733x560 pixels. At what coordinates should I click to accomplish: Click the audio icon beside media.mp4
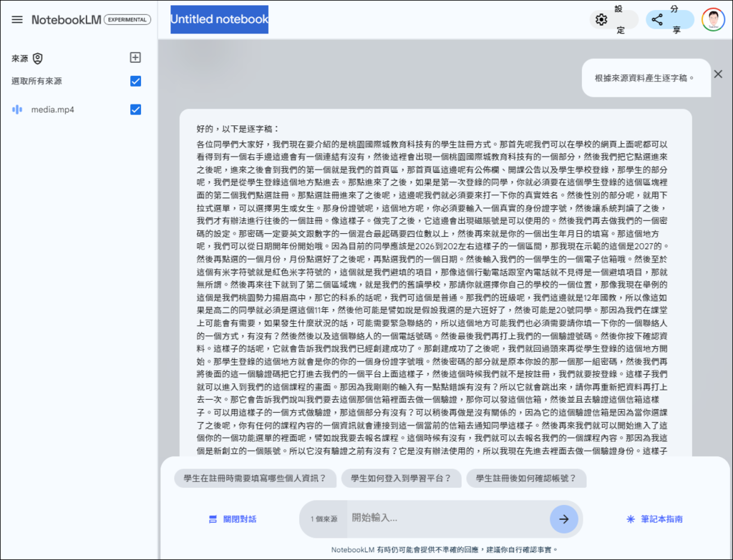pos(17,109)
